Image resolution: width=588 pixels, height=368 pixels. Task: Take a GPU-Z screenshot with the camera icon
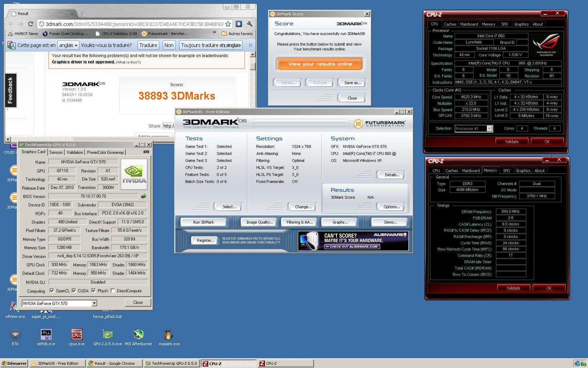(x=146, y=152)
